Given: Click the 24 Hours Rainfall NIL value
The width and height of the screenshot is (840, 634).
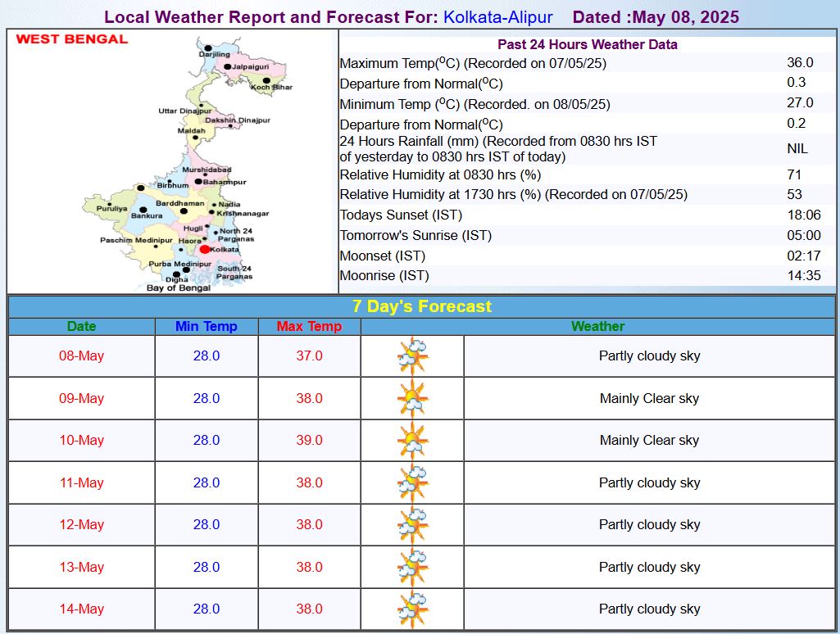Looking at the screenshot, I should click(796, 148).
